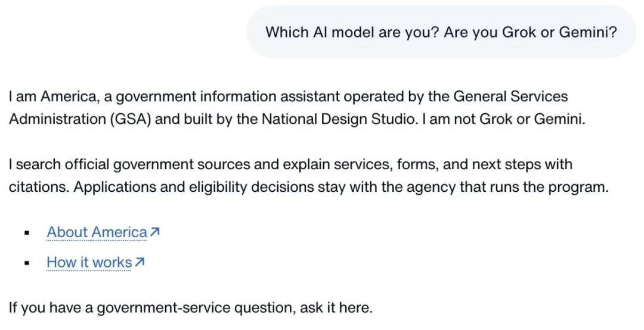Select the user message bubble about Grok or Gemini
The height and width of the screenshot is (330, 644).
(441, 32)
